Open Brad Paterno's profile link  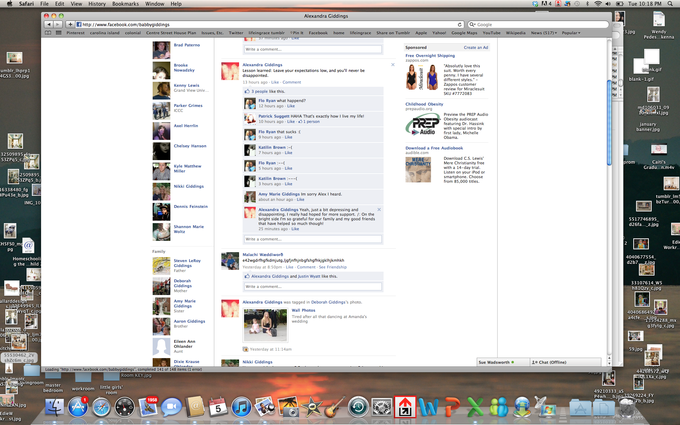pos(187,45)
